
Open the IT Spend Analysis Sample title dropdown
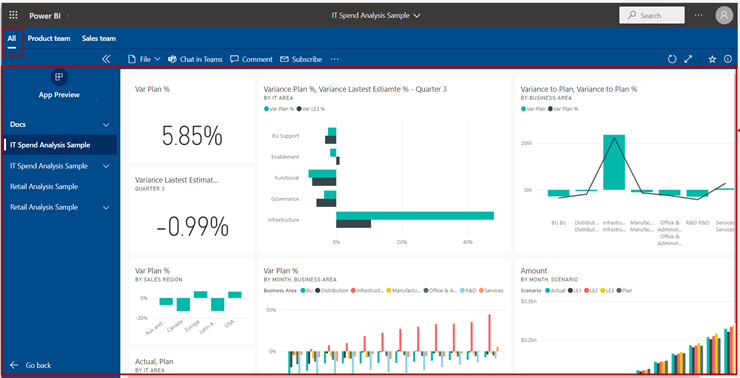pyautogui.click(x=376, y=15)
